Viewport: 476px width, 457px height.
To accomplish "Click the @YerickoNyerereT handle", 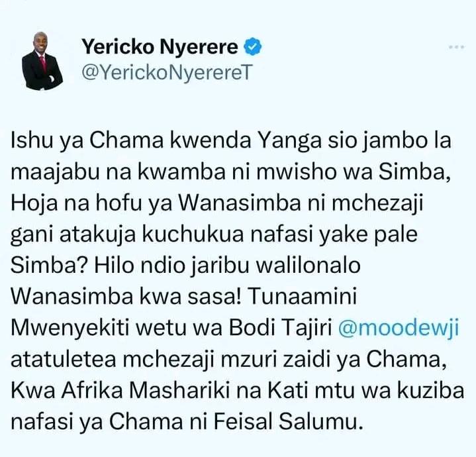I will tap(167, 73).
